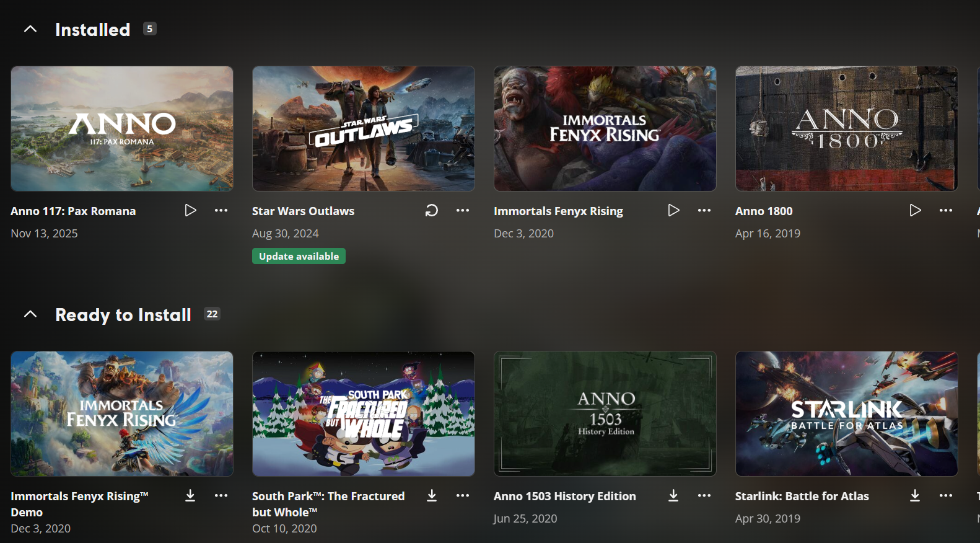Click the Ready to Install count 22
Screen dimensions: 980x543
point(212,314)
